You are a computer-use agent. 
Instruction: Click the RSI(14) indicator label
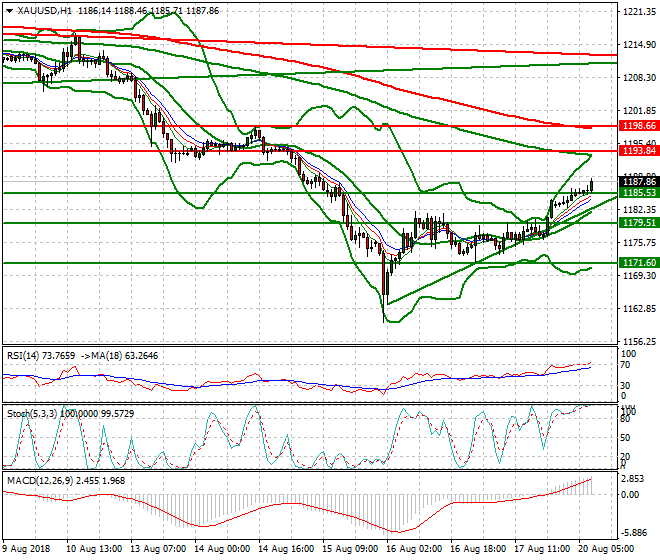(x=23, y=356)
